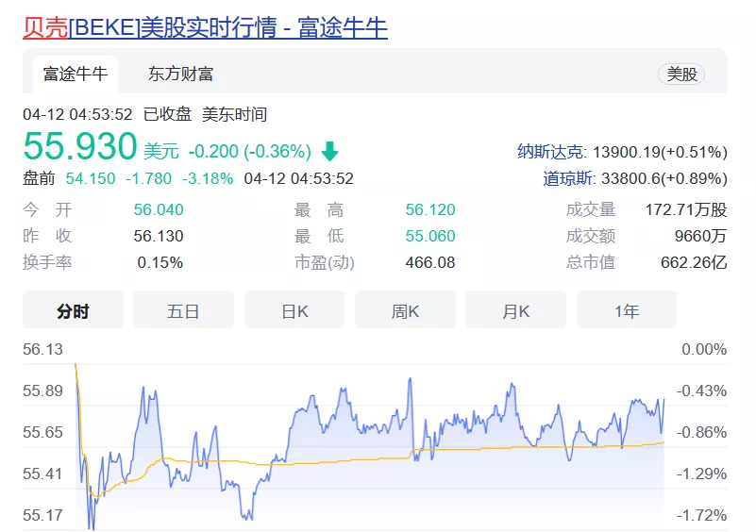Click the 美东时间 label
The height and width of the screenshot is (532, 756).
[234, 114]
